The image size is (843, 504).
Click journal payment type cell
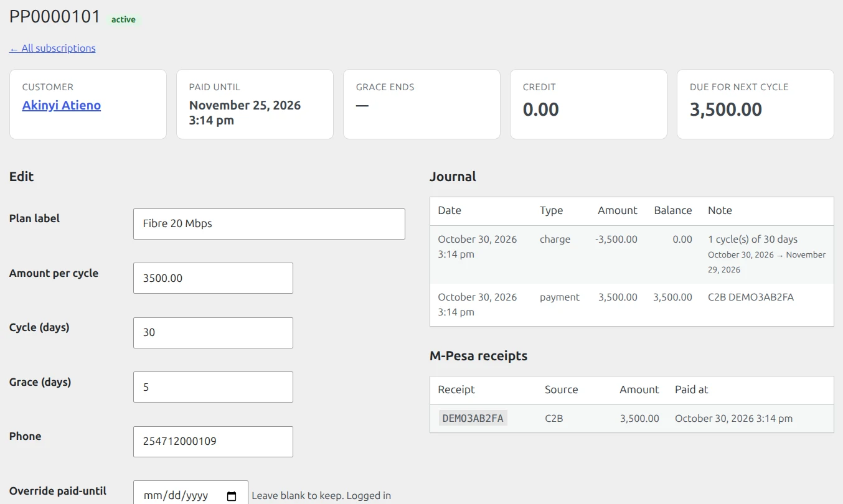(x=560, y=297)
